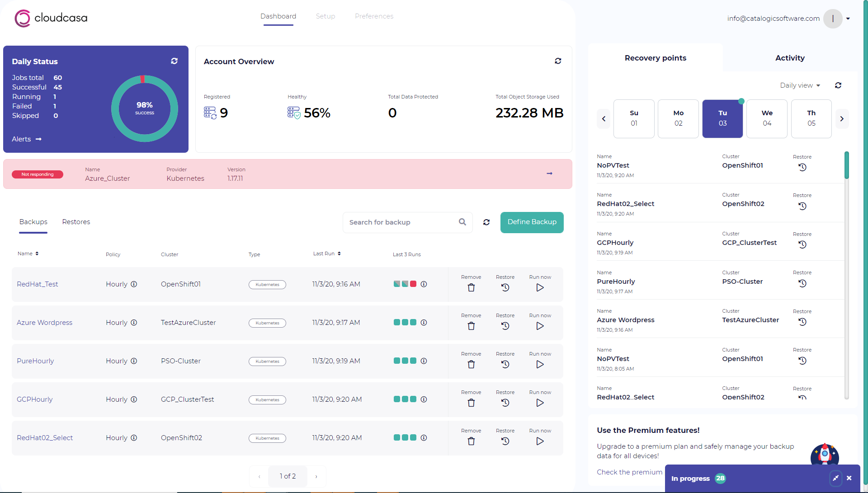Click the Define Backup button

pos(532,222)
